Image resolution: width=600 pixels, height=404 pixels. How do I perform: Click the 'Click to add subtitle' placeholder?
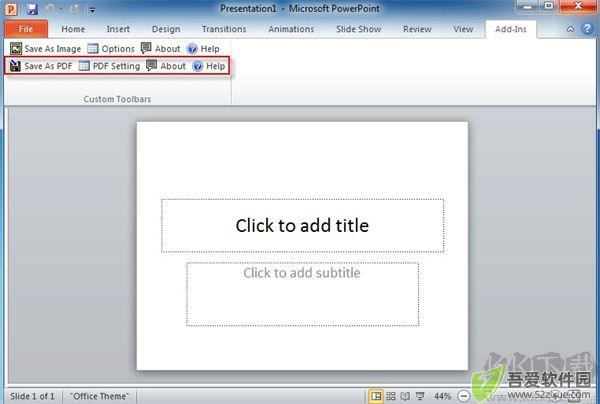pos(302,294)
